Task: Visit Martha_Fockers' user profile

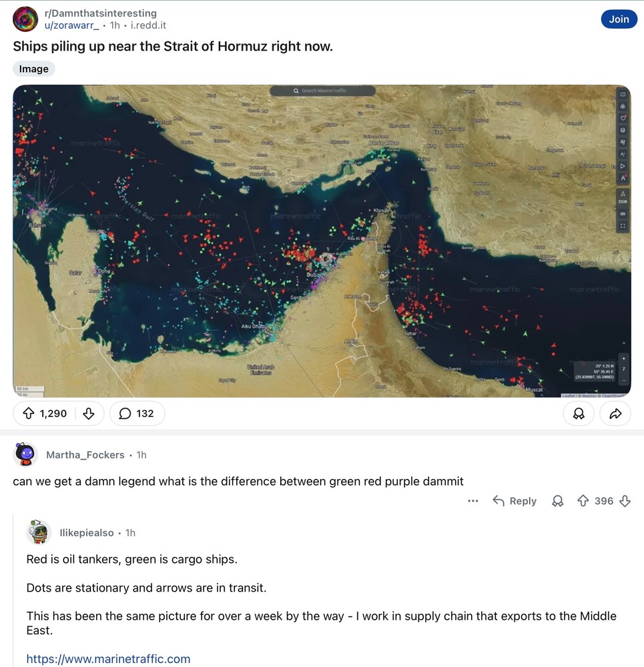Action: coord(85,455)
